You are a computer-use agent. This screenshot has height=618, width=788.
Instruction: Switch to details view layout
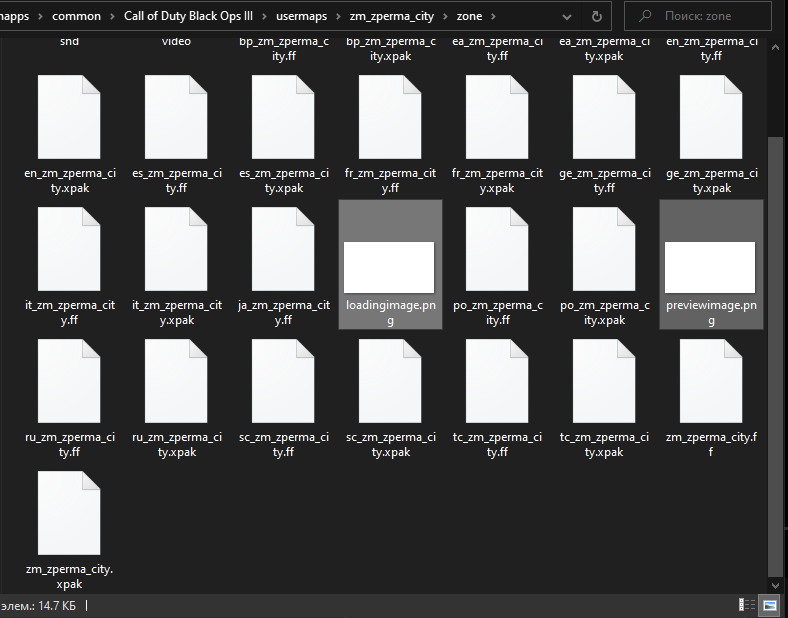coord(747,605)
